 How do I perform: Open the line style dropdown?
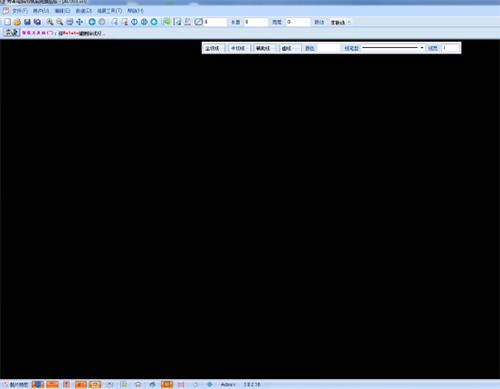[x=393, y=48]
